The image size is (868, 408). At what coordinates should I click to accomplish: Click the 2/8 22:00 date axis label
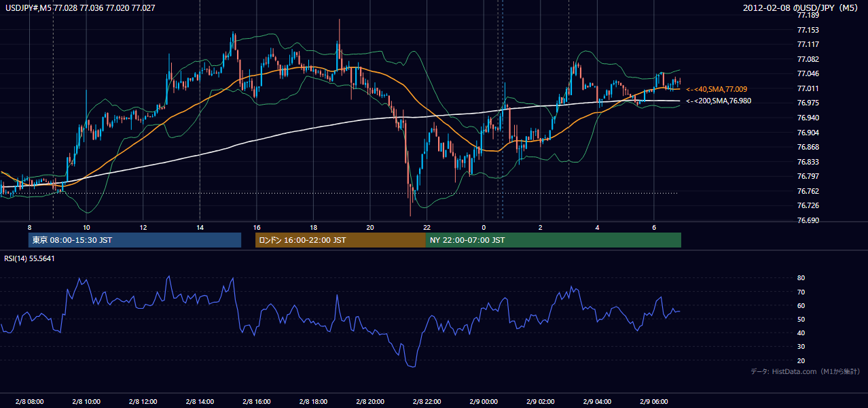(x=427, y=401)
